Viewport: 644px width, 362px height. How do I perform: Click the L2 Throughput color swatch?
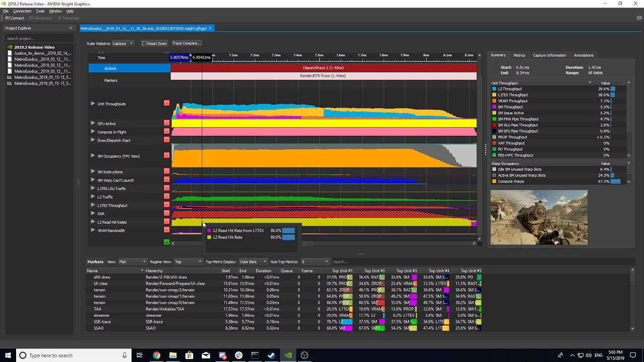(x=494, y=89)
